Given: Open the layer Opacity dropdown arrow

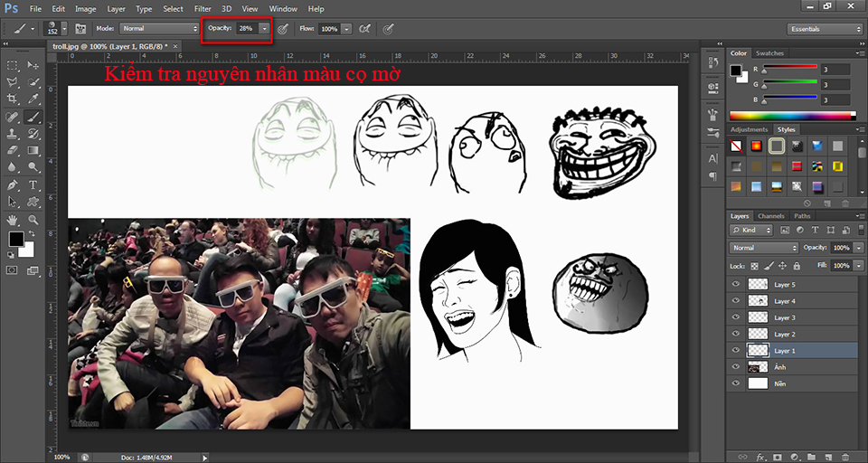Looking at the screenshot, I should click(x=859, y=248).
